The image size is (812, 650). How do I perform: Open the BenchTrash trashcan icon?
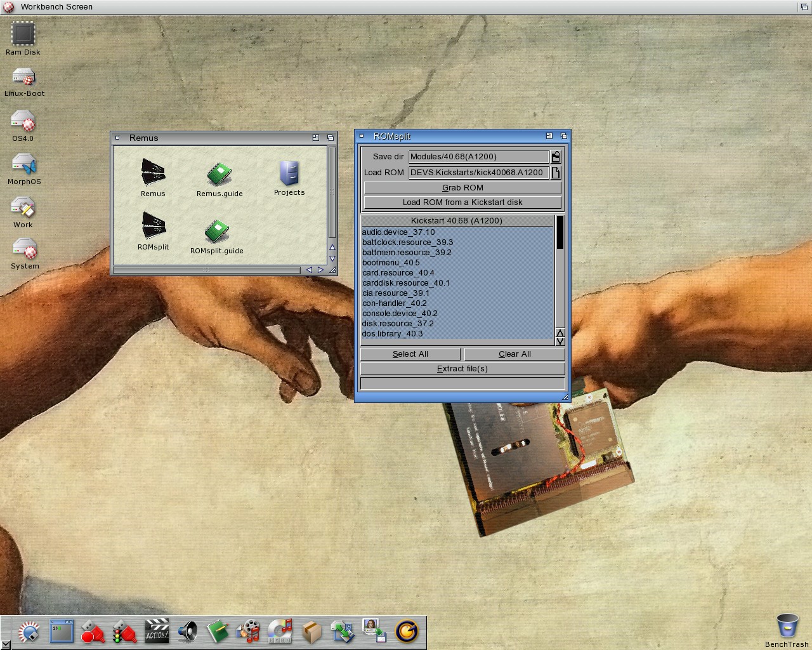pos(787,625)
